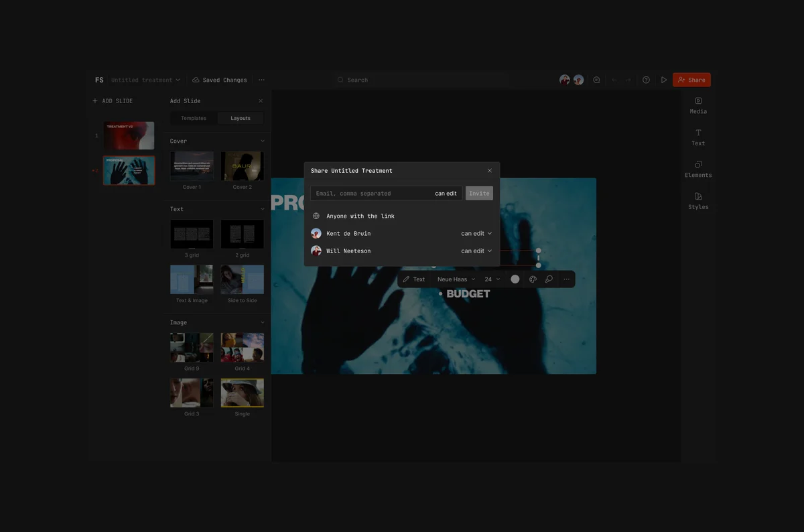Image resolution: width=804 pixels, height=532 pixels.
Task: Switch to the Layouts tab
Action: click(x=241, y=118)
